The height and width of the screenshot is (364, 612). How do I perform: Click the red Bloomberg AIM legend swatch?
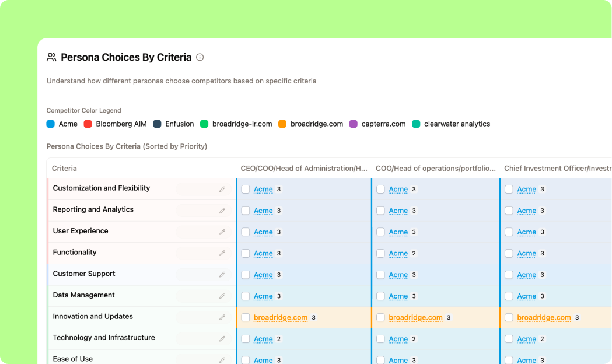[88, 124]
